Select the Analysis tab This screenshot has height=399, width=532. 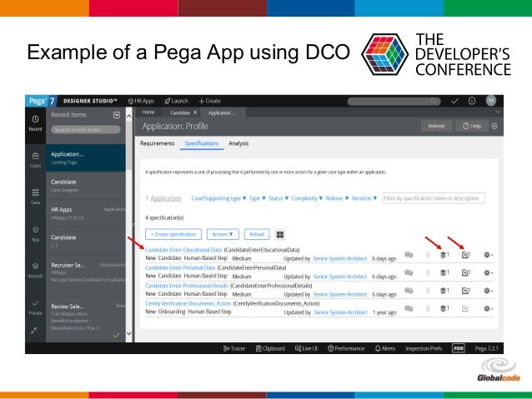[238, 143]
